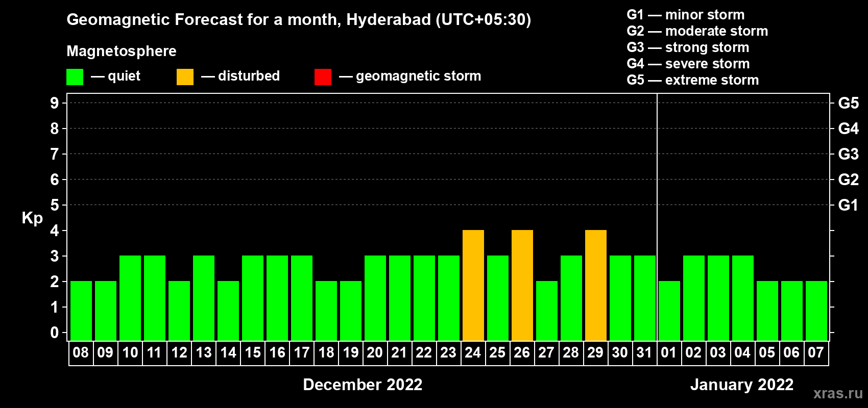Image resolution: width=868 pixels, height=408 pixels.
Task: Click the date label 07 in January
Action: point(816,353)
